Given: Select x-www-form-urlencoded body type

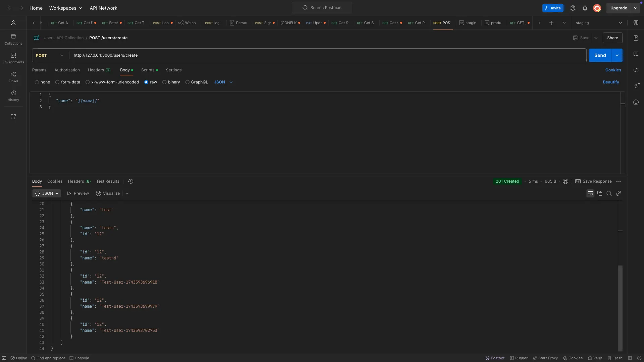Looking at the screenshot, I should pyautogui.click(x=112, y=82).
